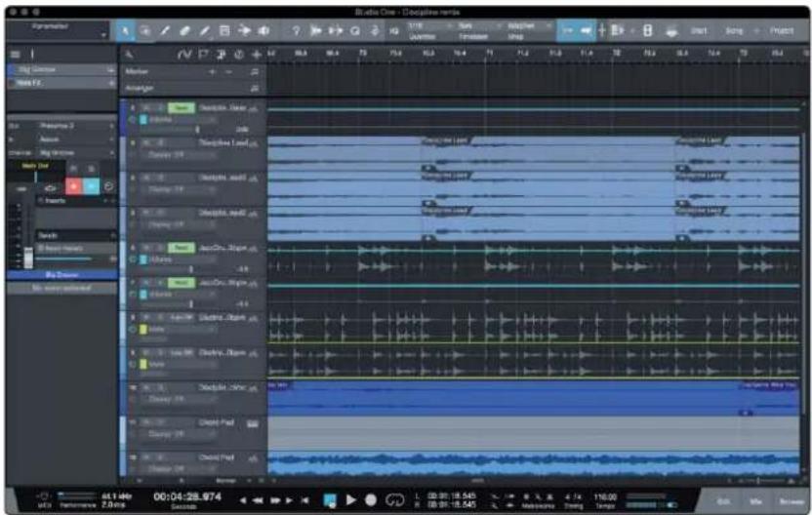Click the timeline ruler above the tracks
The image size is (812, 515).
pos(536,54)
